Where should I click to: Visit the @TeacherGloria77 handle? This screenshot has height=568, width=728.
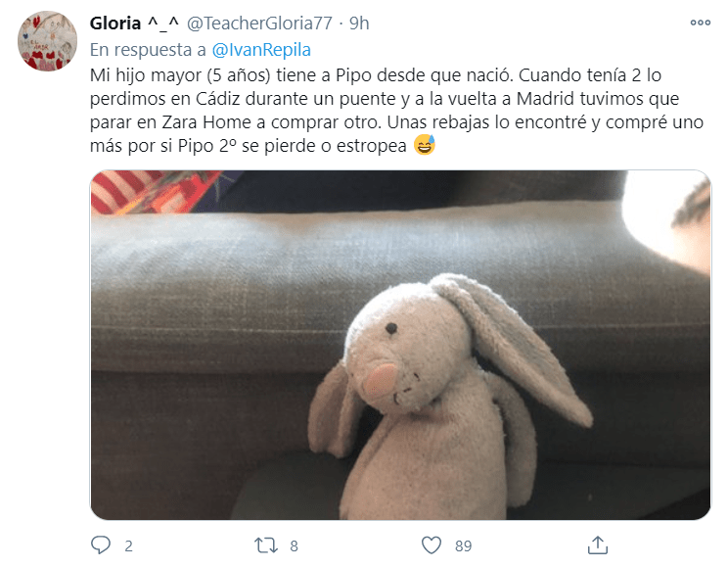[x=259, y=23]
